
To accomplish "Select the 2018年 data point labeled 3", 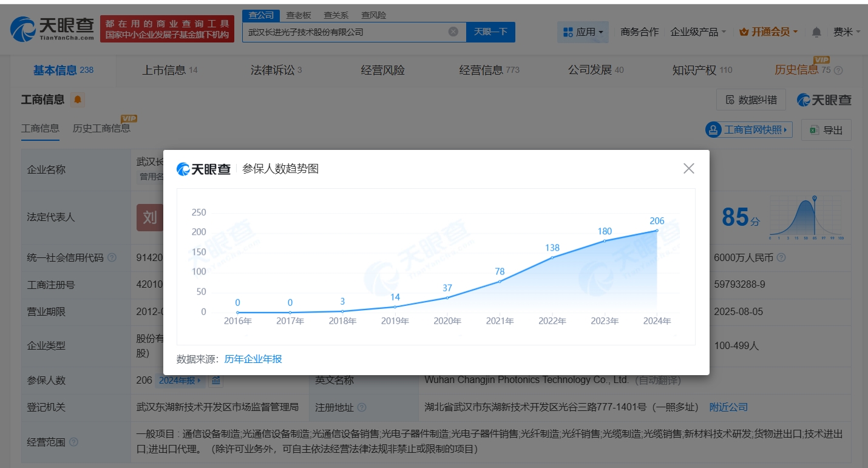I will pyautogui.click(x=342, y=311).
